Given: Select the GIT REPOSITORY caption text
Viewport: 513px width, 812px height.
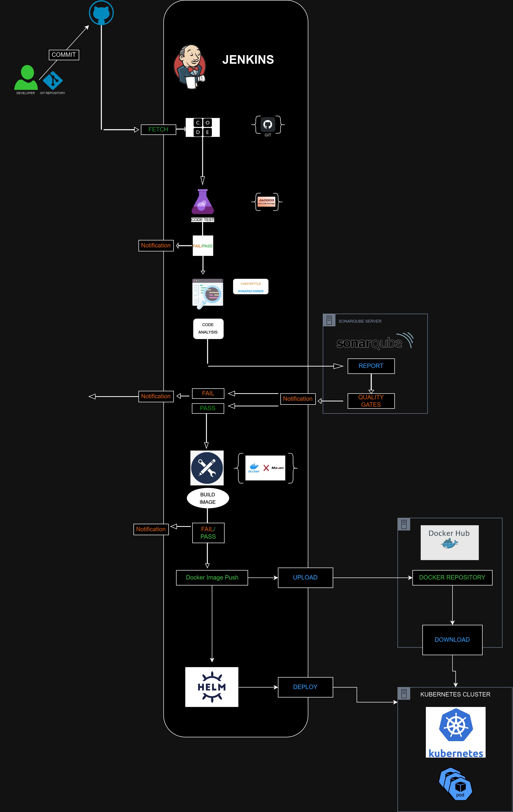Looking at the screenshot, I should 53,93.
